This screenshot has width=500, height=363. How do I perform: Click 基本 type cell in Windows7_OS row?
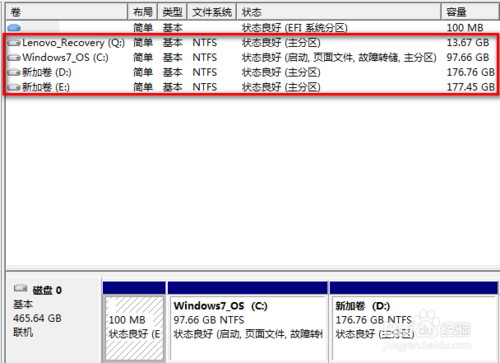pos(173,57)
